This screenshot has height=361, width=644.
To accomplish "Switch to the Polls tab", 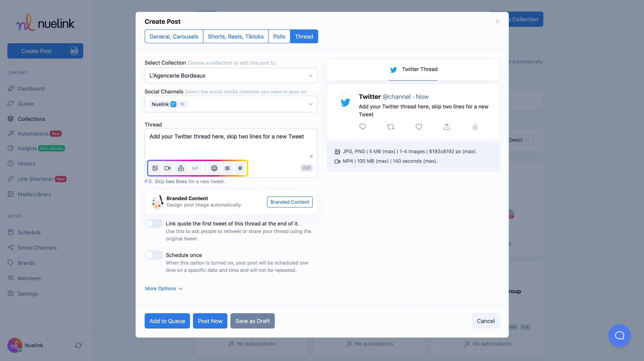I will pyautogui.click(x=279, y=36).
